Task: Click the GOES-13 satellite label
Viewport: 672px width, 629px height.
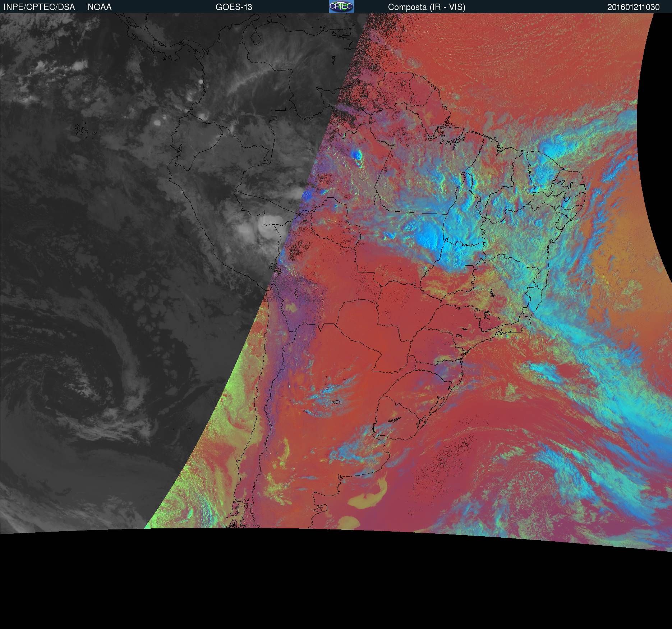Action: pos(234,7)
